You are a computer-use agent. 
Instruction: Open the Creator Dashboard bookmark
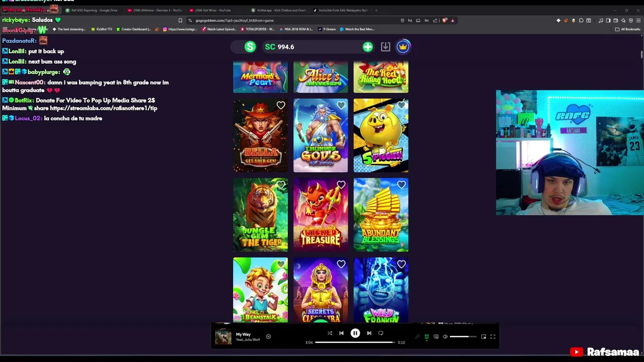click(134, 29)
